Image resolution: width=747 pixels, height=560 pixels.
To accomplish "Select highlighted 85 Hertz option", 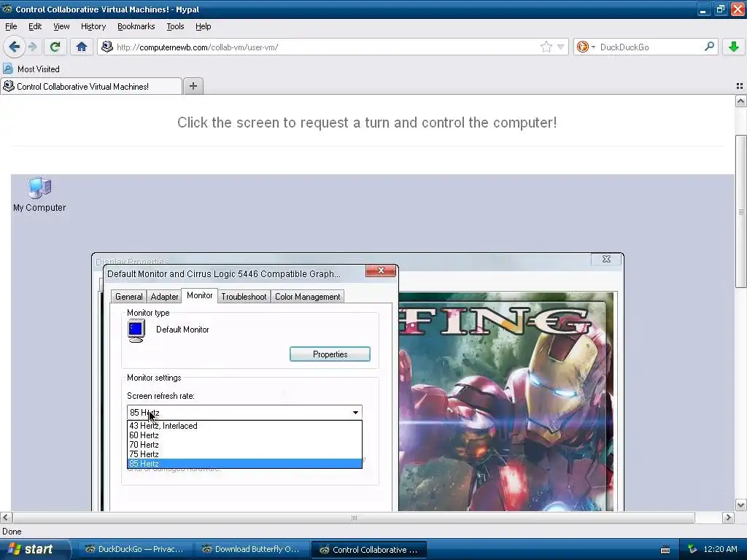I will click(244, 463).
